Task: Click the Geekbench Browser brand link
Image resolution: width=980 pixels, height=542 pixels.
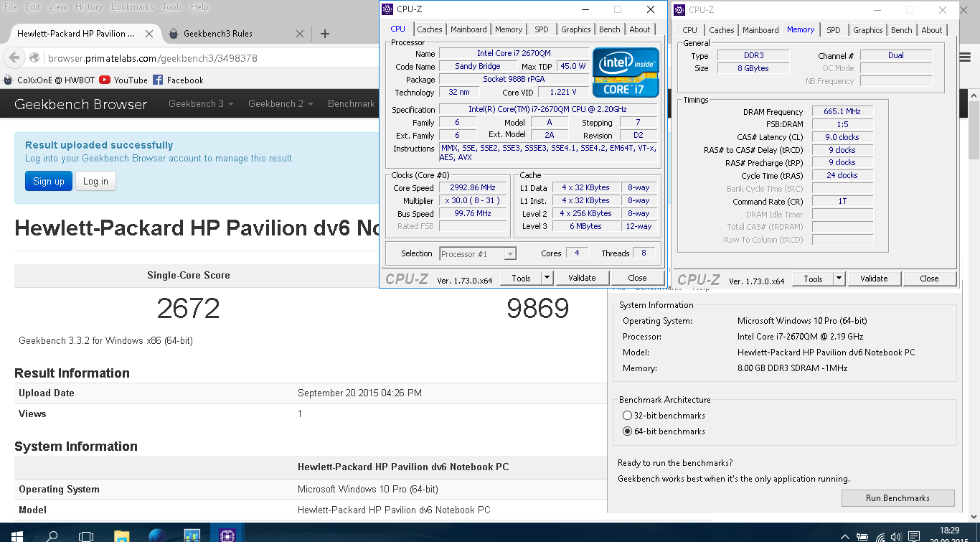Action: click(x=80, y=104)
